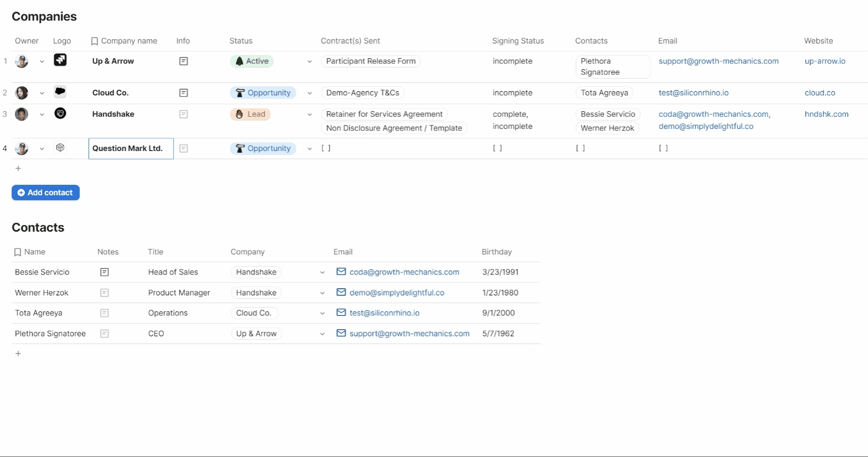The height and width of the screenshot is (457, 868).
Task: Open the Cloud Co. info note icon
Action: (184, 93)
